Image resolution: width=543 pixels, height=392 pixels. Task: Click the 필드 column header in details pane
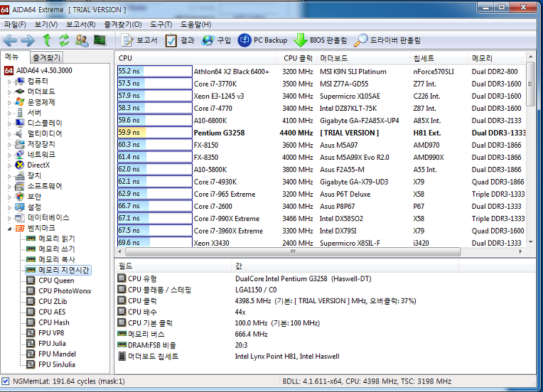pos(173,266)
